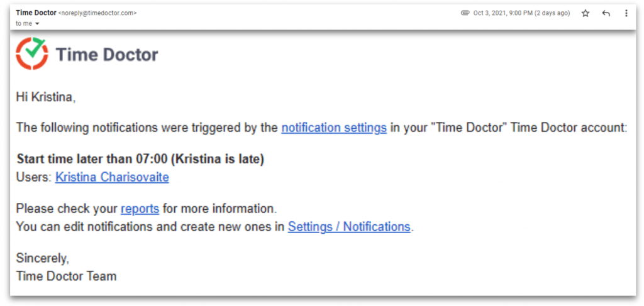The width and height of the screenshot is (644, 306).
Task: Click the reply arrow icon
Action: point(606,13)
